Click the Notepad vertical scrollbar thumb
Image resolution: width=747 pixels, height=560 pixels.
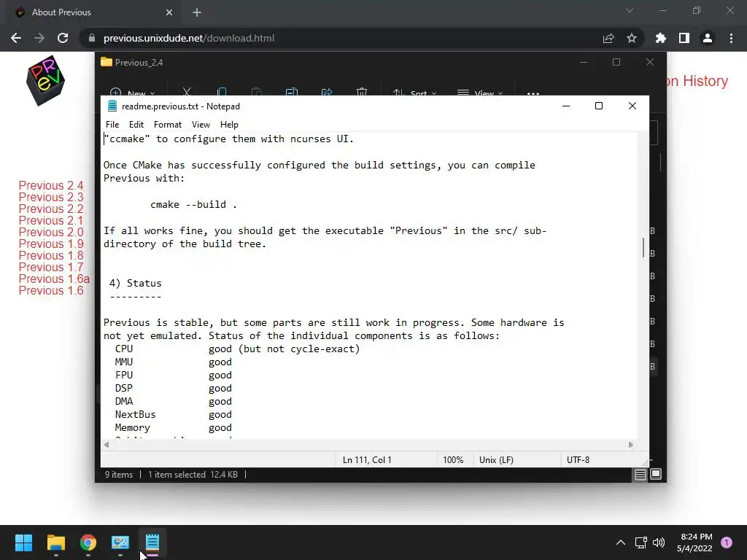pos(643,248)
